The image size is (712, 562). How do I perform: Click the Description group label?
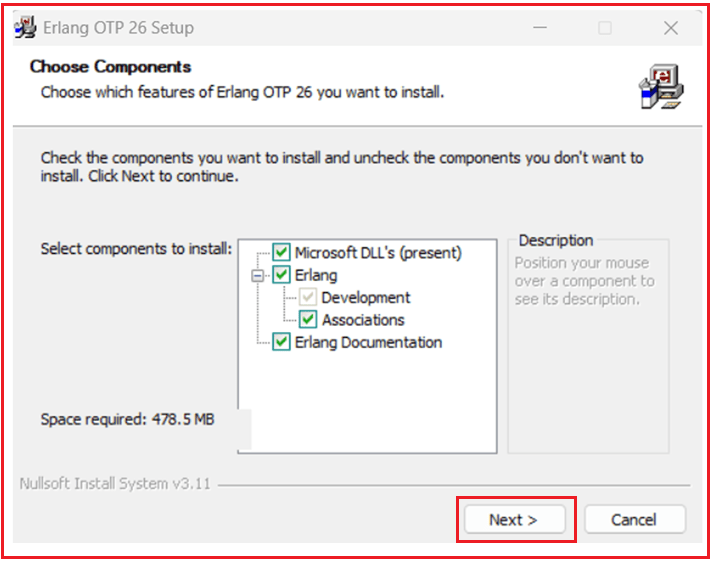coord(556,240)
